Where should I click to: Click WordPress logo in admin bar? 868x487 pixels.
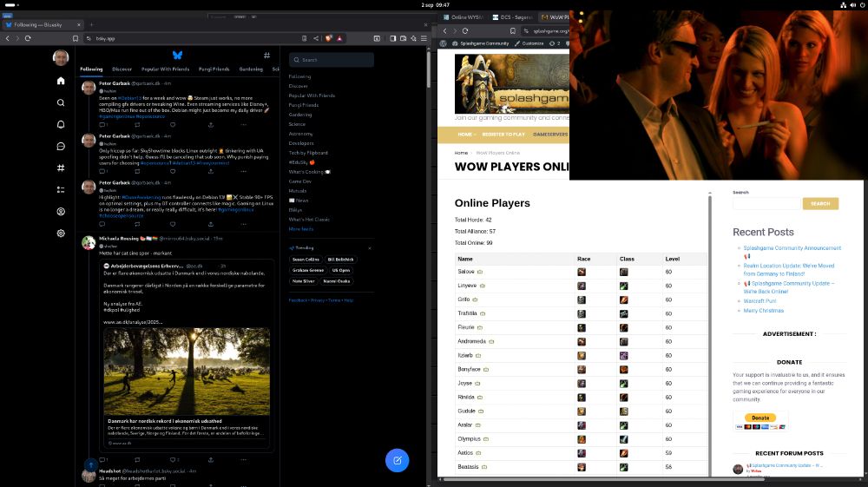(443, 43)
